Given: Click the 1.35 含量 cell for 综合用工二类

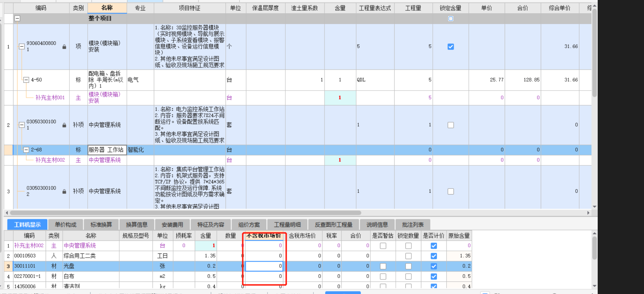Looking at the screenshot, I should [206, 256].
